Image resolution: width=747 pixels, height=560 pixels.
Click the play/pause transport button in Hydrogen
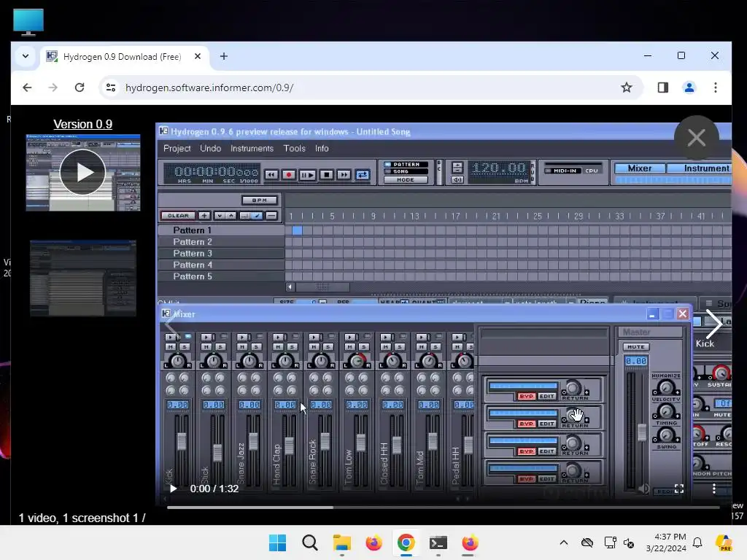pyautogui.click(x=307, y=175)
